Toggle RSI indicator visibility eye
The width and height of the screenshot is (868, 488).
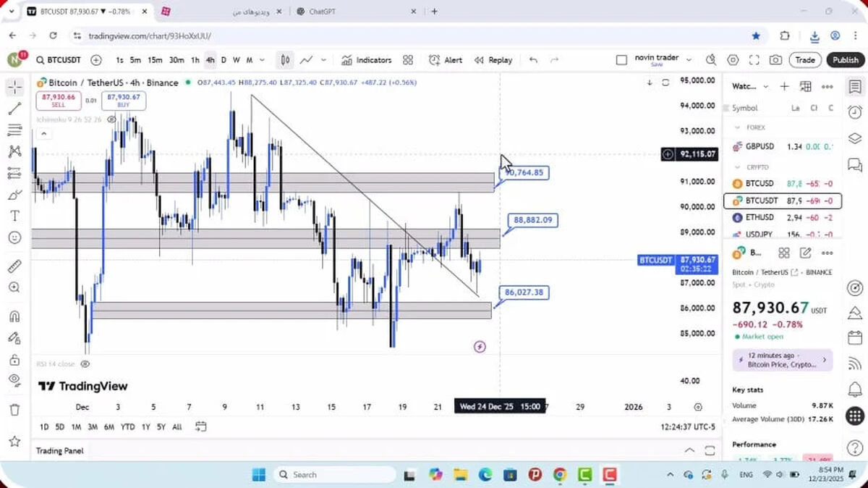(85, 363)
